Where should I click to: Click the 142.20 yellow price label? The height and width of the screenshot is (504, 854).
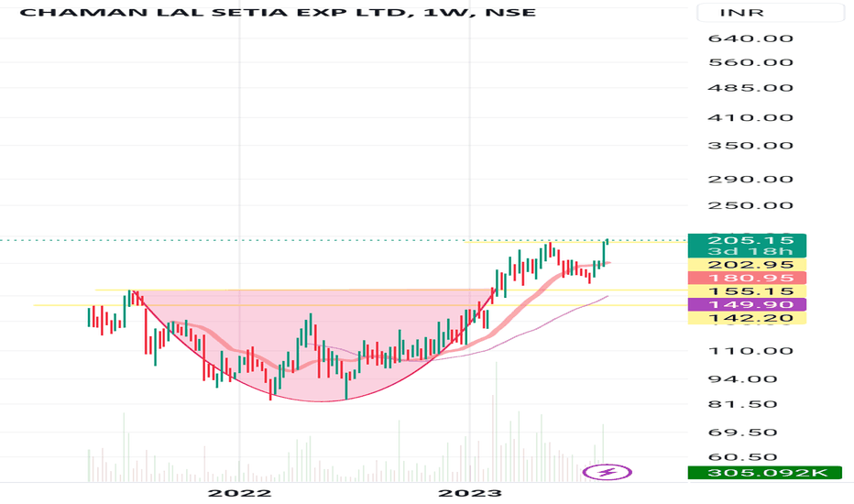tap(747, 318)
